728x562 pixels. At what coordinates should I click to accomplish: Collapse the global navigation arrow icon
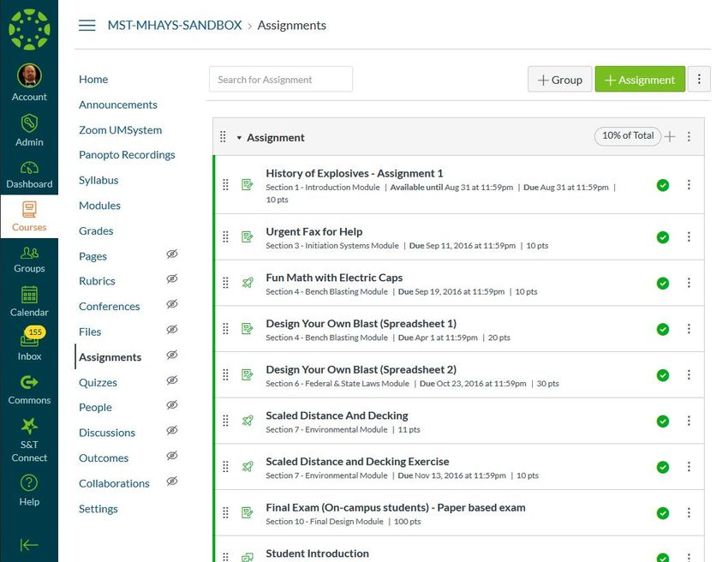pyautogui.click(x=29, y=545)
